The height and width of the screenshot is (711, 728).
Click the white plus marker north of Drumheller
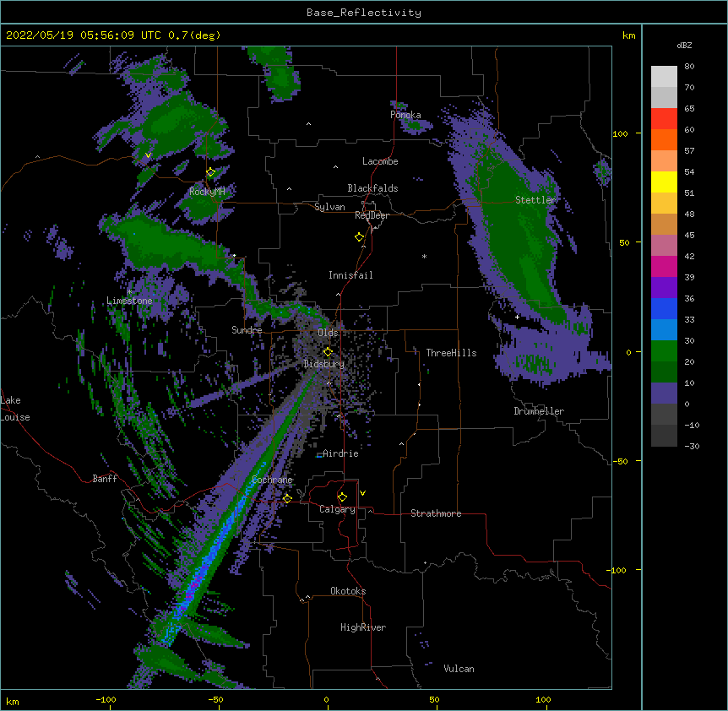tap(517, 317)
